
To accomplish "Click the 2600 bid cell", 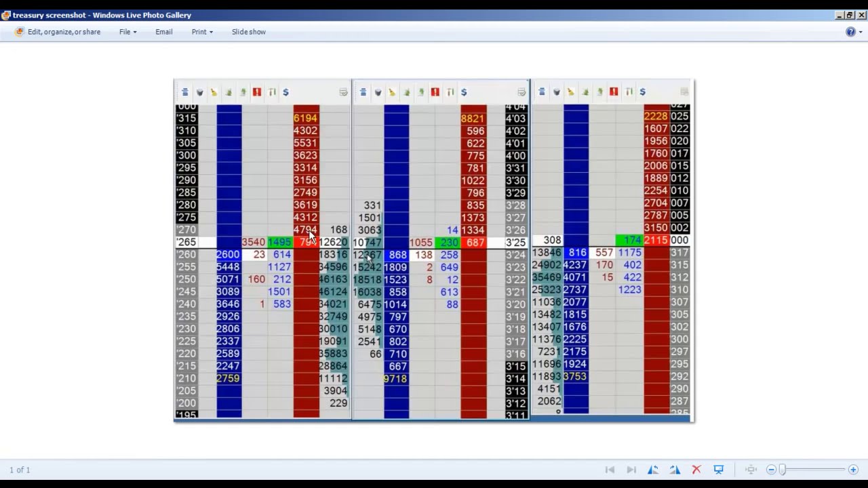I will [x=228, y=255].
